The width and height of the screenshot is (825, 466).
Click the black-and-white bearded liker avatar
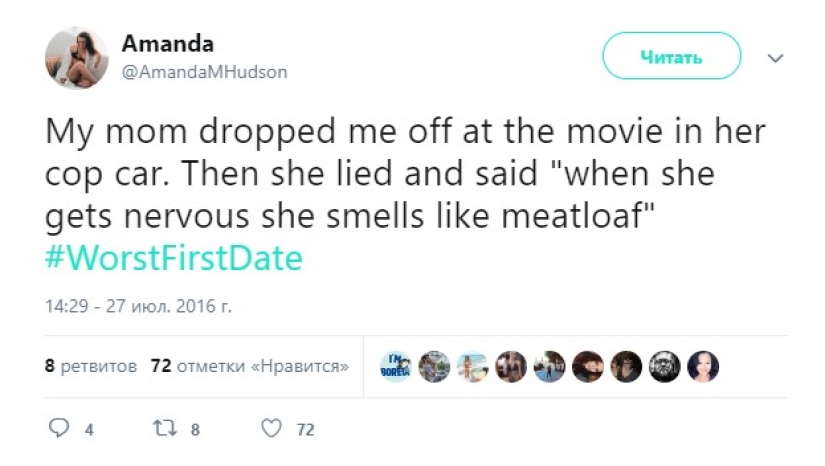[665, 367]
